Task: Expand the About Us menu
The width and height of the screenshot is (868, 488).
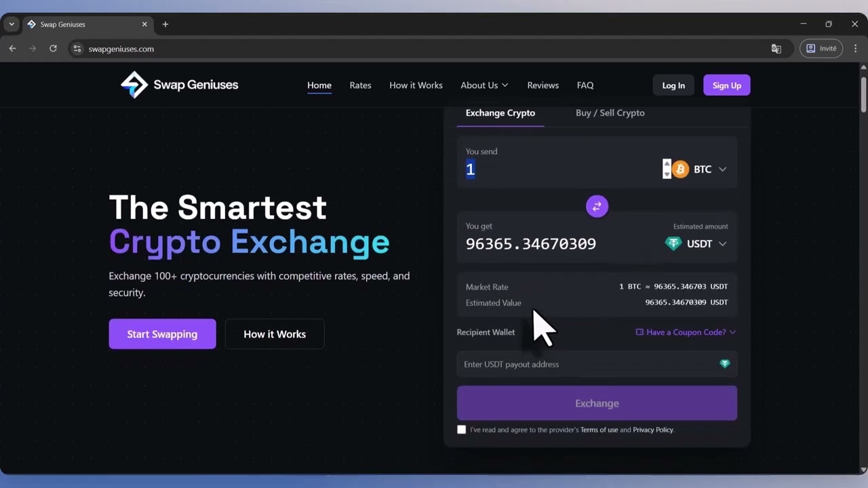Action: [x=484, y=85]
